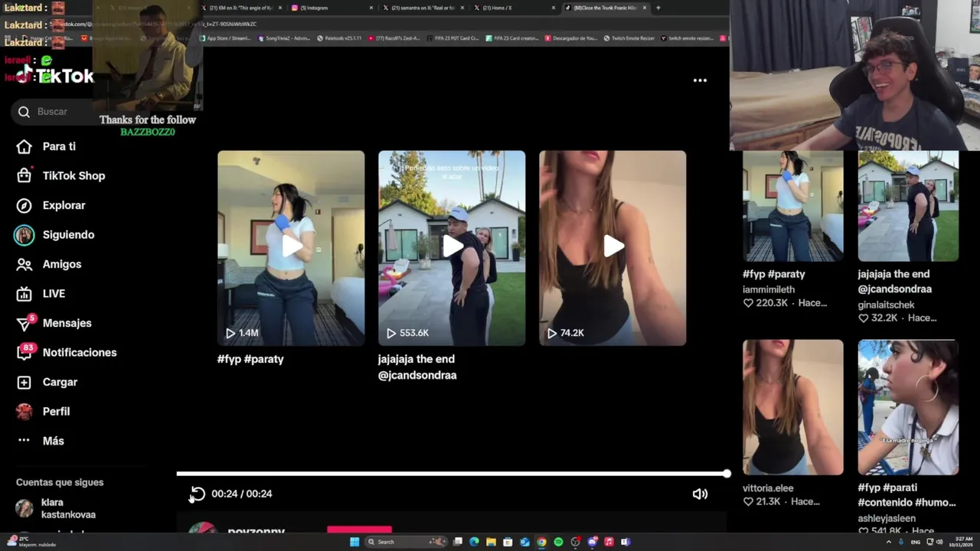Screen dimensions: 980x551
Task: Play the jajajaja the end suggested video
Action: pyautogui.click(x=452, y=247)
